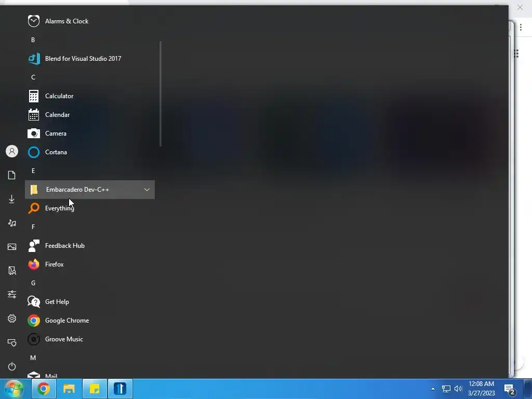
Task: Jump to letter G section header
Action: point(33,283)
